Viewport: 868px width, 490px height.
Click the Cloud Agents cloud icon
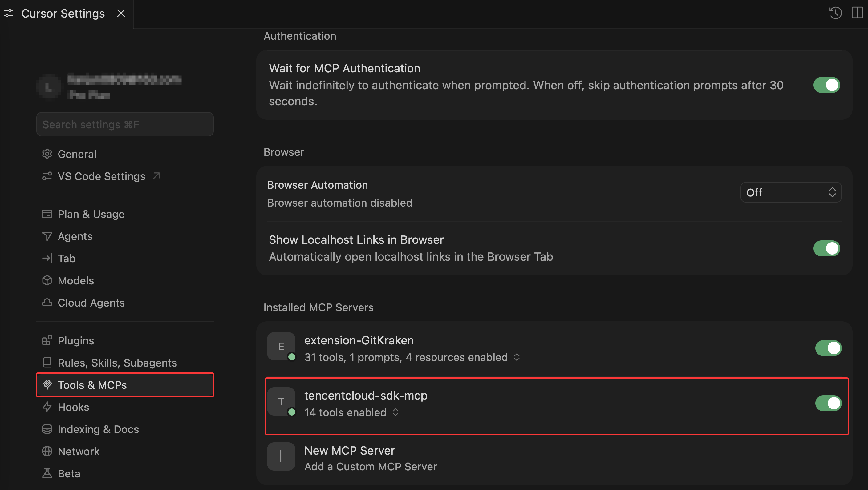click(47, 303)
